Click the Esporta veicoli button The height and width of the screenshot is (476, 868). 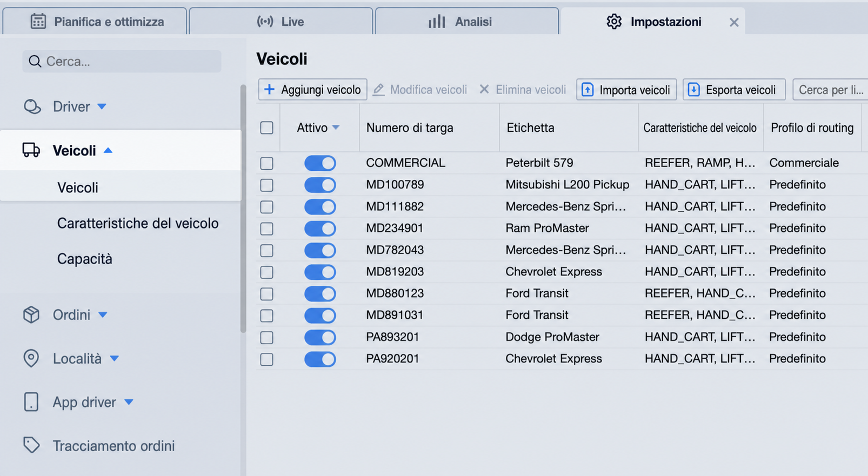click(734, 90)
